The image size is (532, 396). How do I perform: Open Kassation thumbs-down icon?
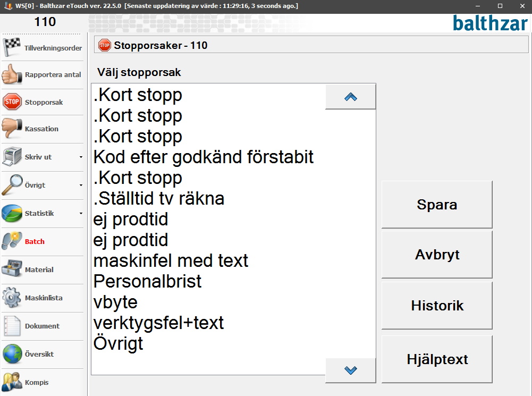click(12, 129)
